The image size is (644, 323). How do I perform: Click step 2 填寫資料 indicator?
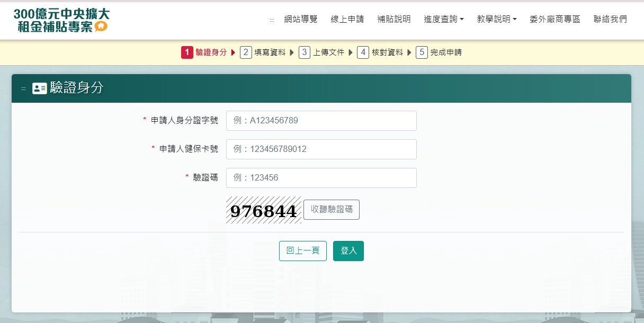click(263, 52)
